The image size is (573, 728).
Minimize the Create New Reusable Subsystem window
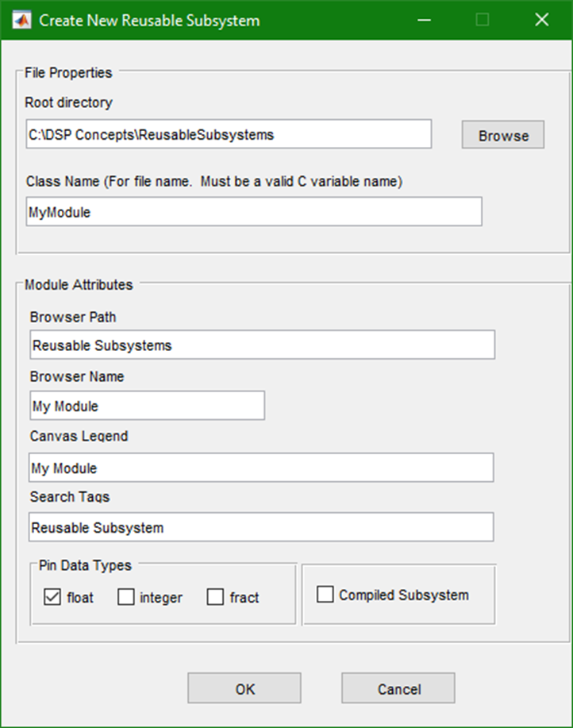point(422,20)
